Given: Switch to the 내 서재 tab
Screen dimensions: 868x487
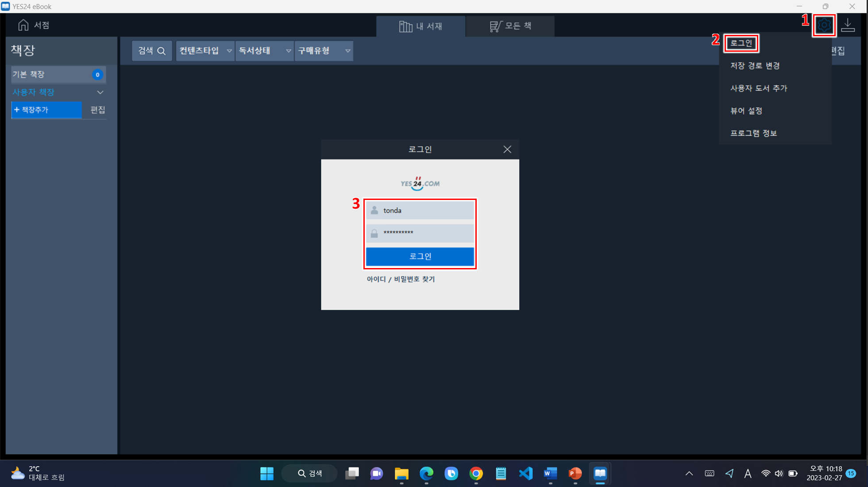Looking at the screenshot, I should [420, 26].
